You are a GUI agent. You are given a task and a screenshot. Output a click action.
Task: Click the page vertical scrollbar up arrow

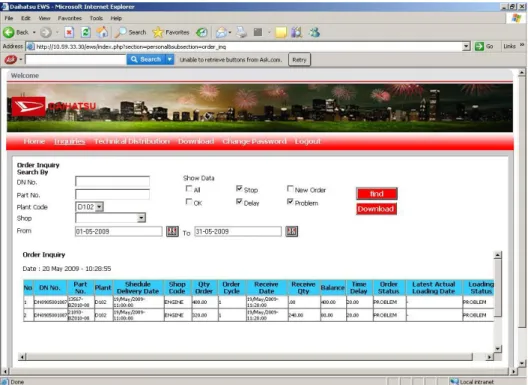[522, 72]
